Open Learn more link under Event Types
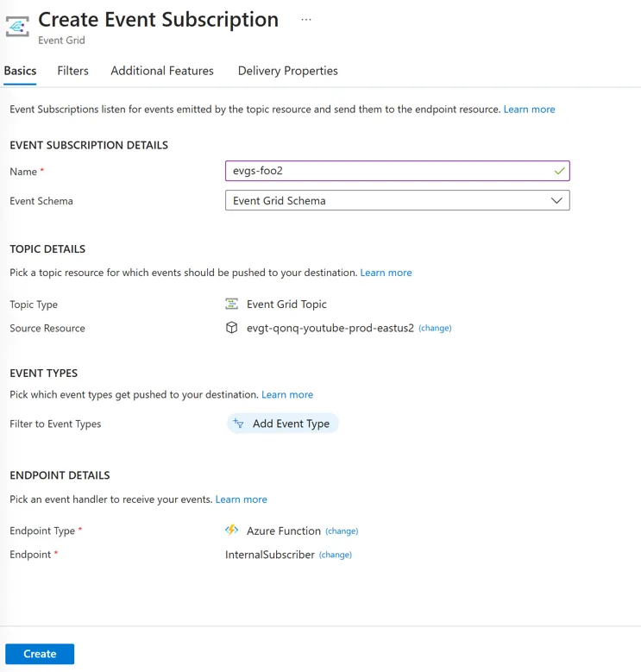 tap(287, 394)
